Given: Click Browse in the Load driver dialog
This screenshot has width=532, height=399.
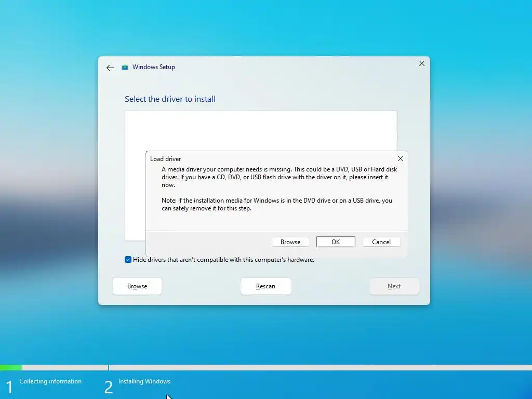Looking at the screenshot, I should pyautogui.click(x=290, y=242).
